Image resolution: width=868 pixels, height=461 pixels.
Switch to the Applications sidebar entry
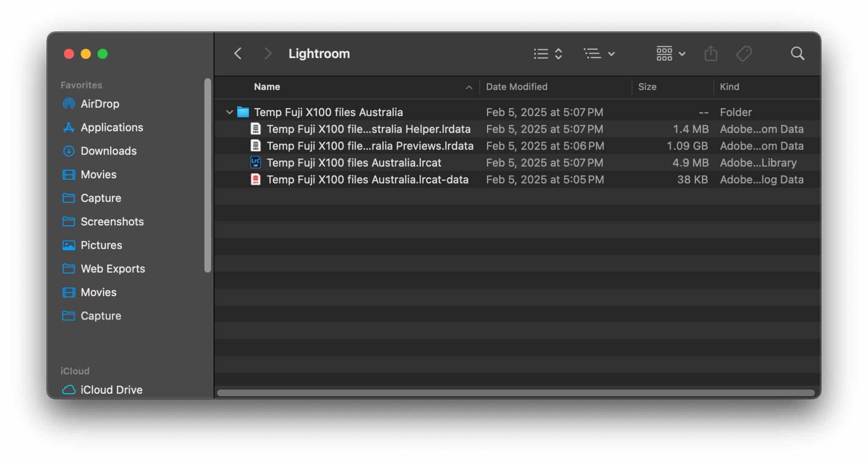pos(111,127)
